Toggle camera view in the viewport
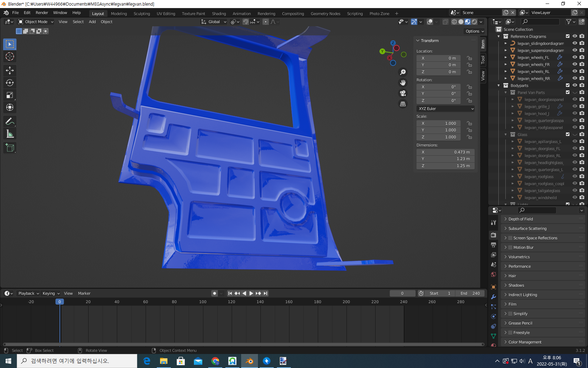 (403, 93)
